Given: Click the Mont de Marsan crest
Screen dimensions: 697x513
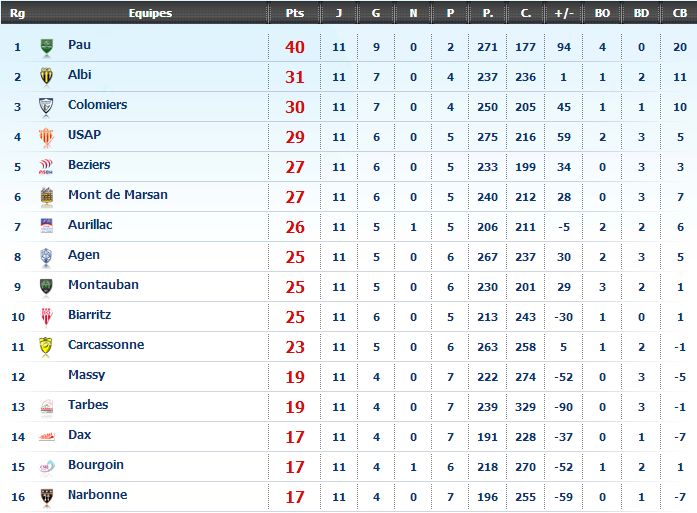Looking at the screenshot, I should 47,197.
